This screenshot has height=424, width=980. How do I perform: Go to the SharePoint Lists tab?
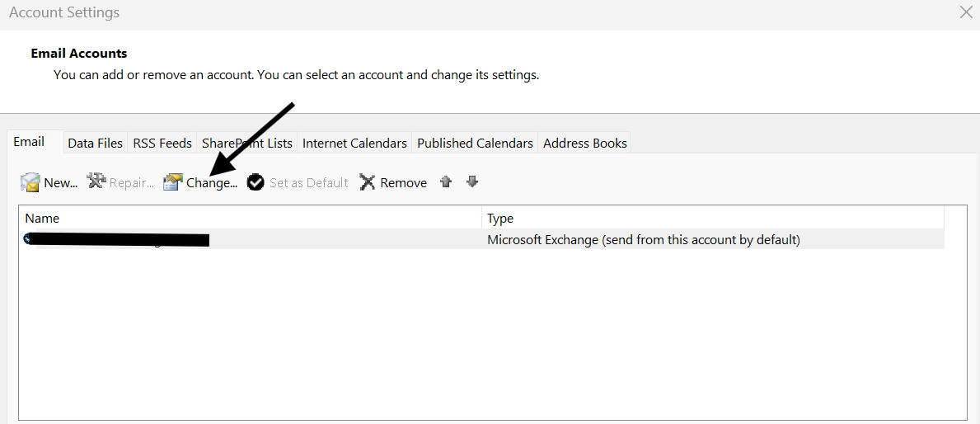point(247,144)
